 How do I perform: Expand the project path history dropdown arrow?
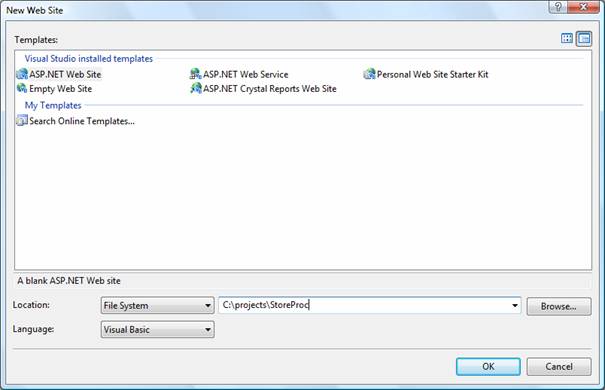[515, 306]
